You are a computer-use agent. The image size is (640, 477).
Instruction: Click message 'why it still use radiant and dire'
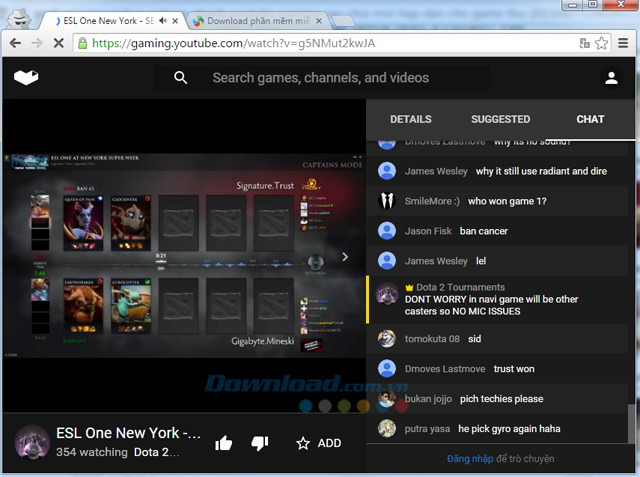click(541, 171)
